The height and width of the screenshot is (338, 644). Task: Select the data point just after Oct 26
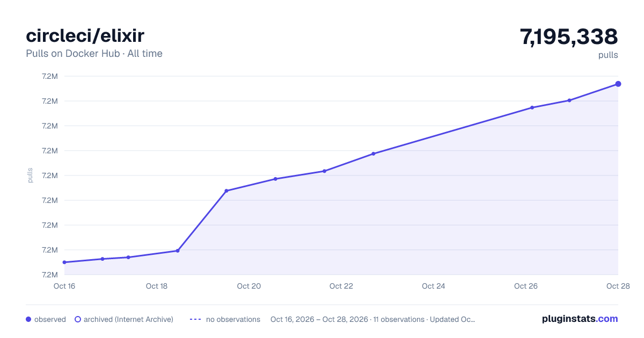[x=532, y=107]
